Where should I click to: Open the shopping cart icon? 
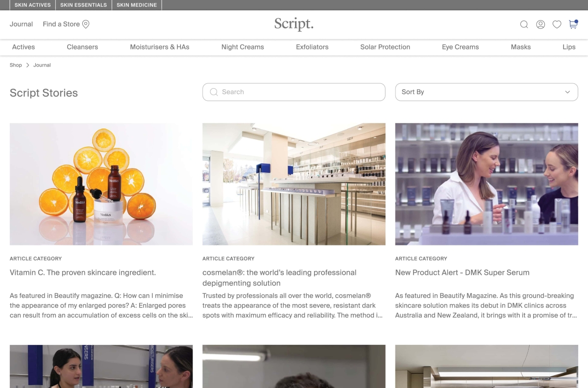(573, 24)
